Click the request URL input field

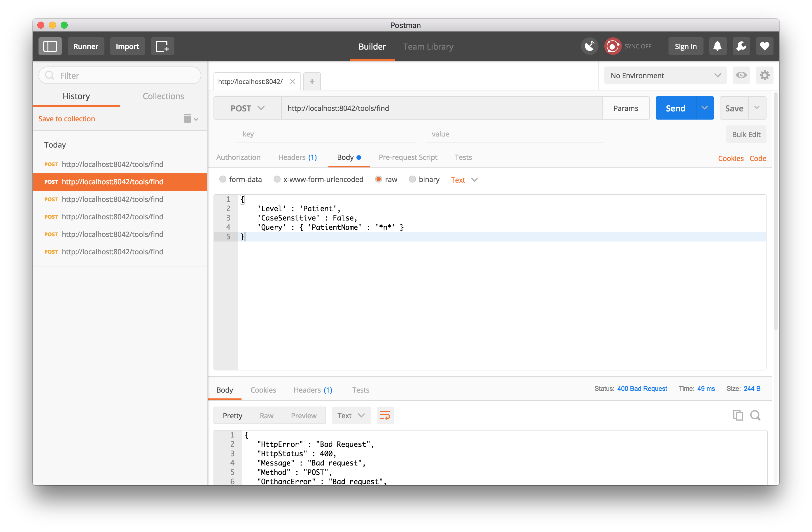coord(442,108)
